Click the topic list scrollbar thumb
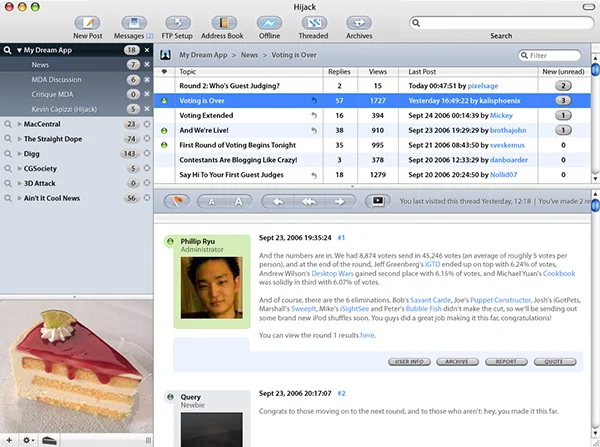The image size is (600, 447). pyautogui.click(x=595, y=70)
